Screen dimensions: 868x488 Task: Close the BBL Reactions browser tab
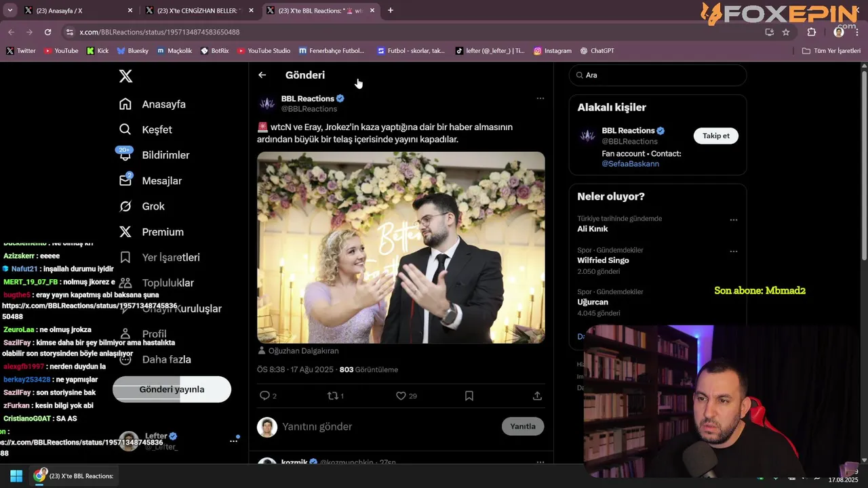tap(372, 10)
